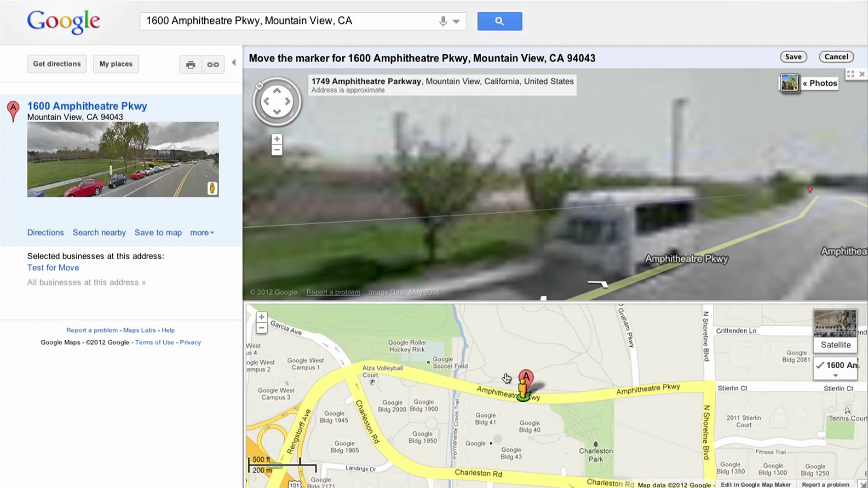Click 2011 Stierlin Court label
This screenshot has width=868, height=488.
pyautogui.click(x=744, y=421)
